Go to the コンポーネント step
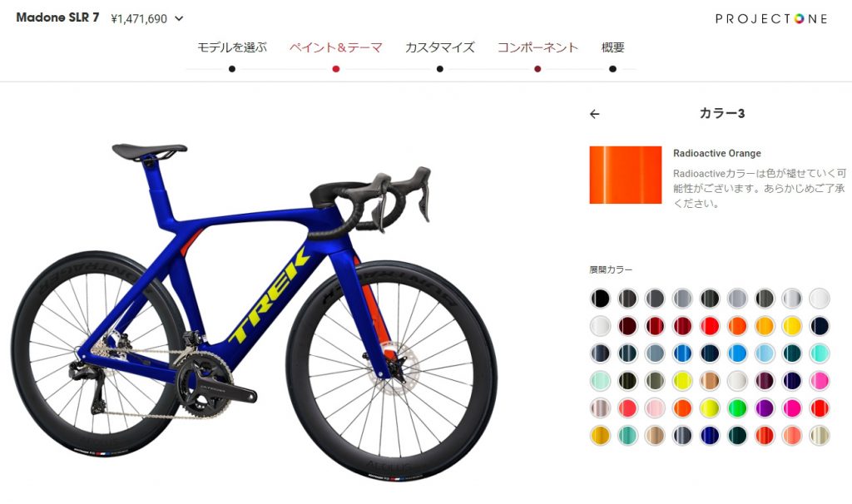 click(537, 47)
